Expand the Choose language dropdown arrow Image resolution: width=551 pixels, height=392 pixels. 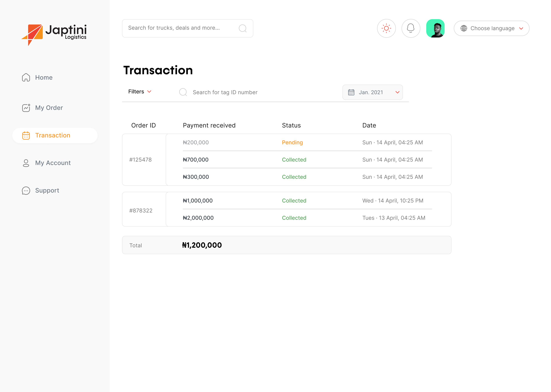(521, 29)
